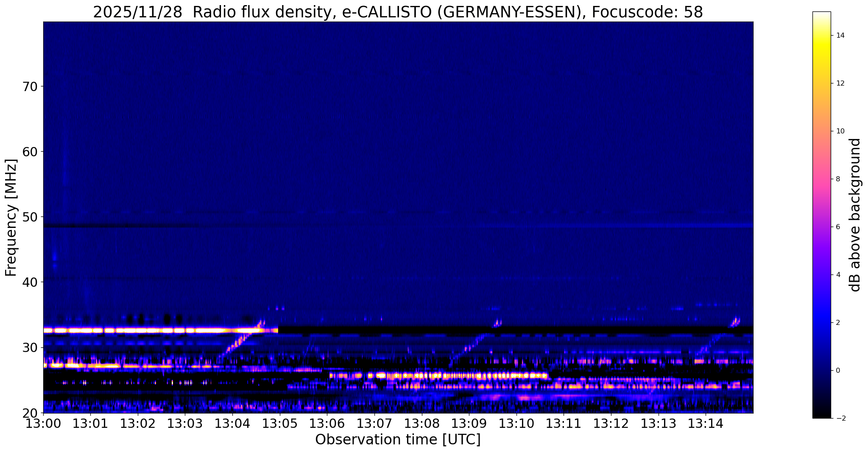Click the bright 32.5 MHz emission band before 13:05
The height and width of the screenshot is (452, 868).
click(161, 330)
